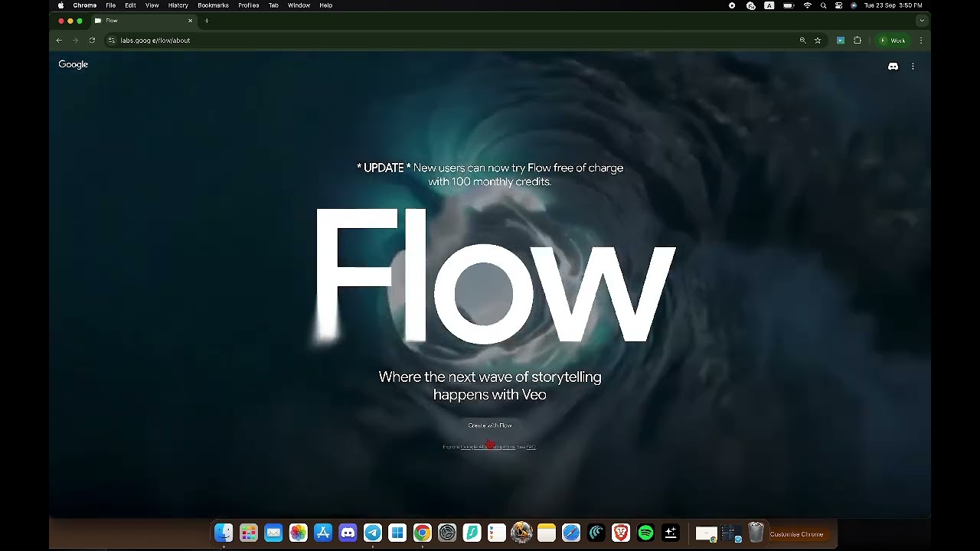
Task: Open the Bookmarks menu
Action: click(213, 5)
